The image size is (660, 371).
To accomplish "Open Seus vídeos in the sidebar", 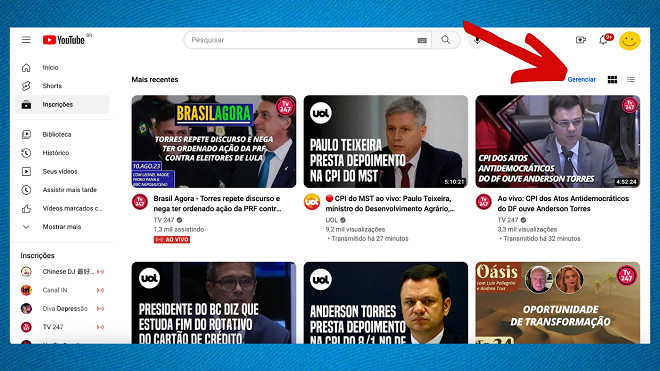I will pyautogui.click(x=62, y=171).
